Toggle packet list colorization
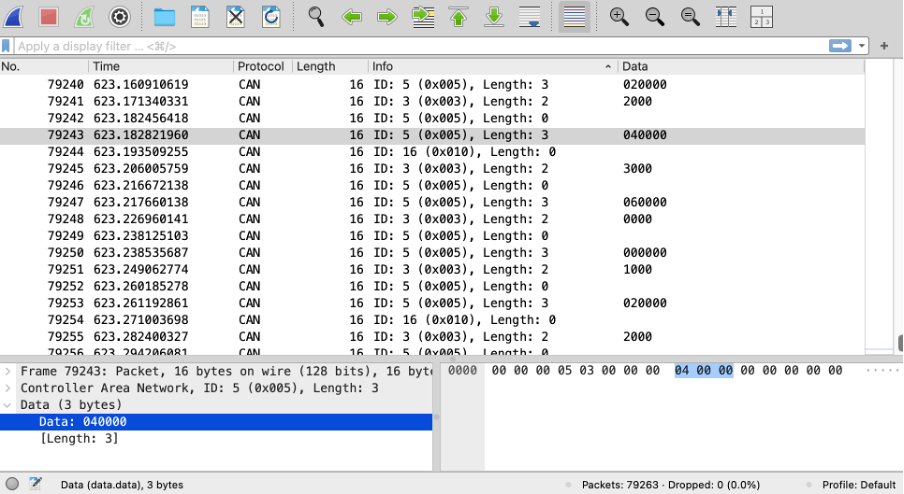The image size is (904, 494). [574, 17]
